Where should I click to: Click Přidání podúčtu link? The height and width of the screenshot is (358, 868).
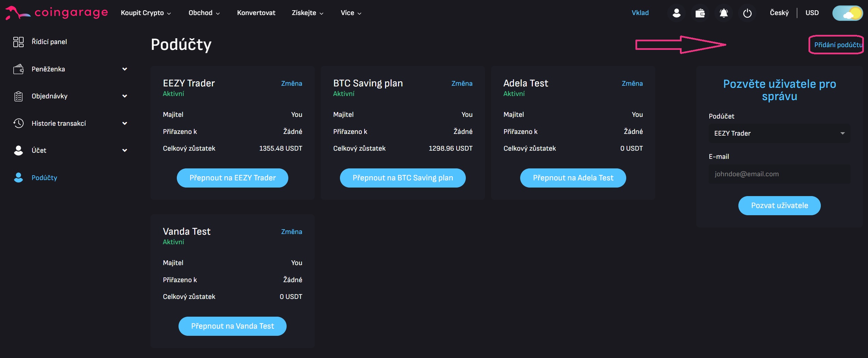838,45
